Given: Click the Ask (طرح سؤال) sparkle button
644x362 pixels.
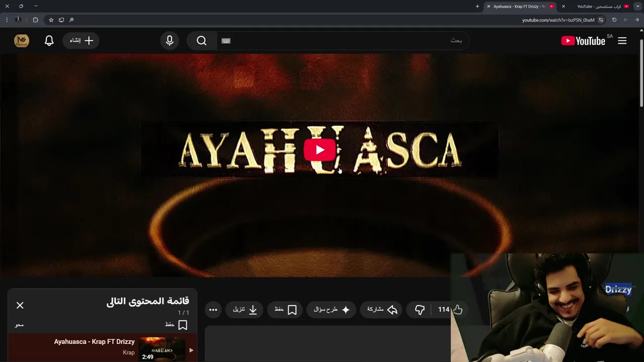Looking at the screenshot, I should point(332,310).
